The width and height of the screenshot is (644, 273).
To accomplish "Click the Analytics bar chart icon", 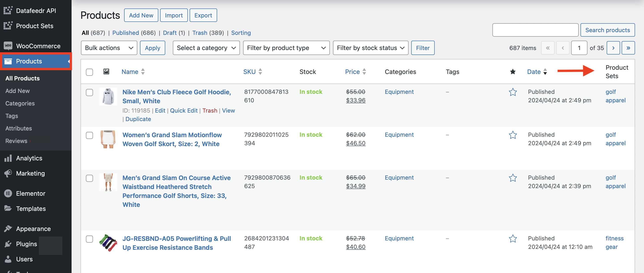I will point(8,158).
